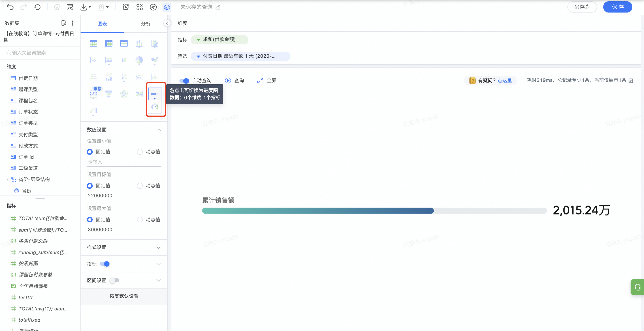Select the China map chart type
Screen dimensions: 644x331
pos(154,60)
